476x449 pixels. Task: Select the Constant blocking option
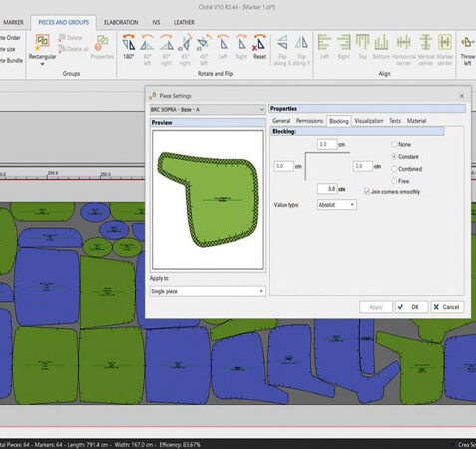(x=394, y=157)
